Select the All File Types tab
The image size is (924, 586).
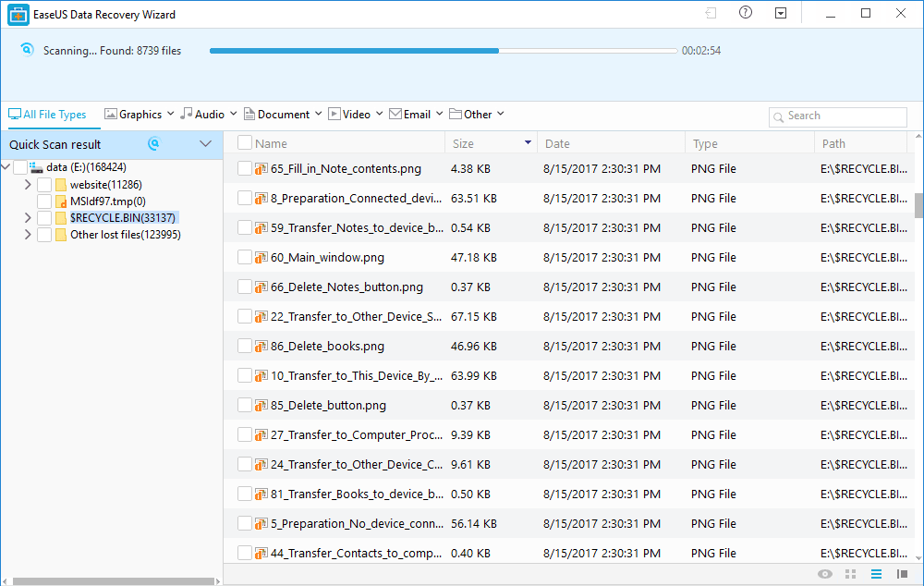(47, 115)
